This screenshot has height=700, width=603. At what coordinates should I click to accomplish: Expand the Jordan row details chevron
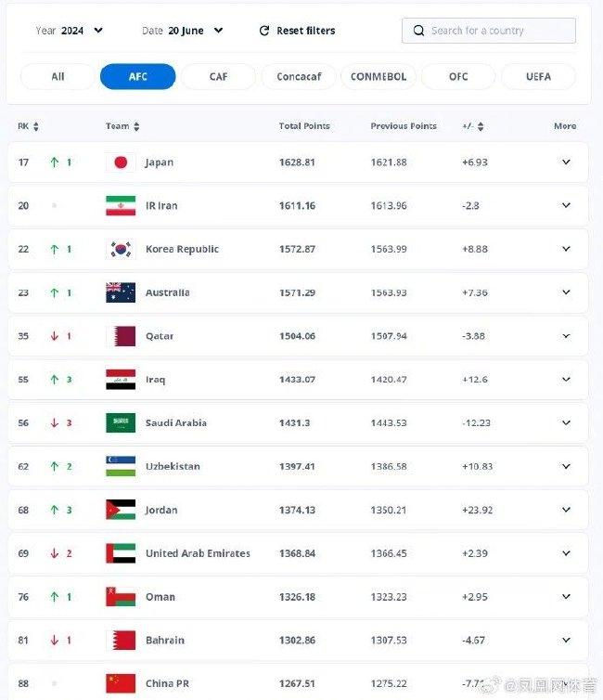point(566,510)
